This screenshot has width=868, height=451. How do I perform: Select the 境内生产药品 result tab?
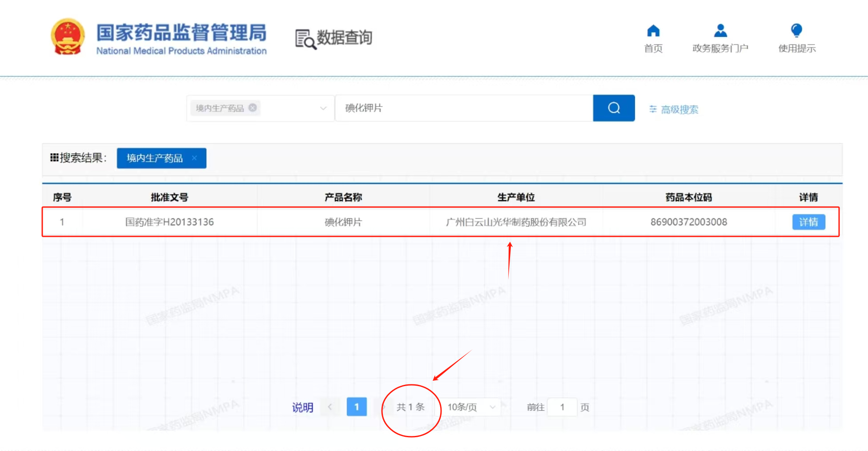tap(155, 158)
